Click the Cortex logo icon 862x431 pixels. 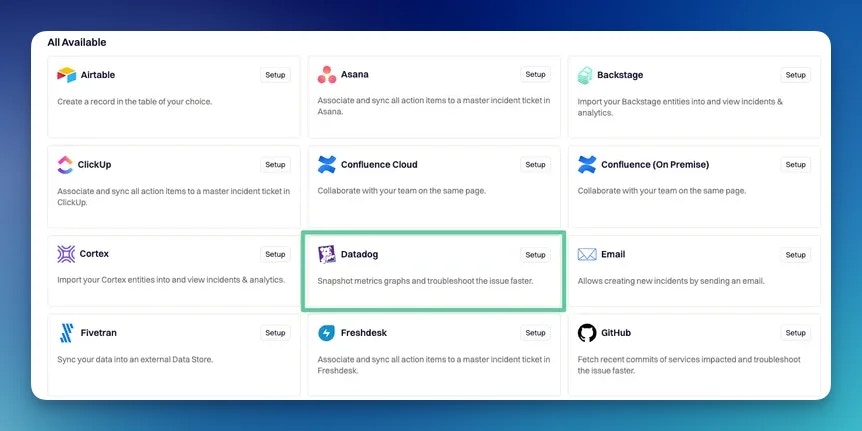pos(66,254)
